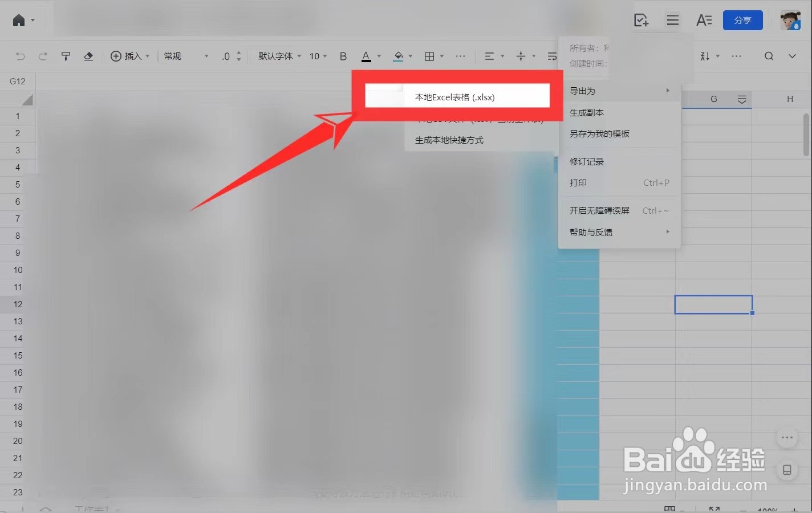Open the 插入 (Insert) dropdown

tap(130, 56)
